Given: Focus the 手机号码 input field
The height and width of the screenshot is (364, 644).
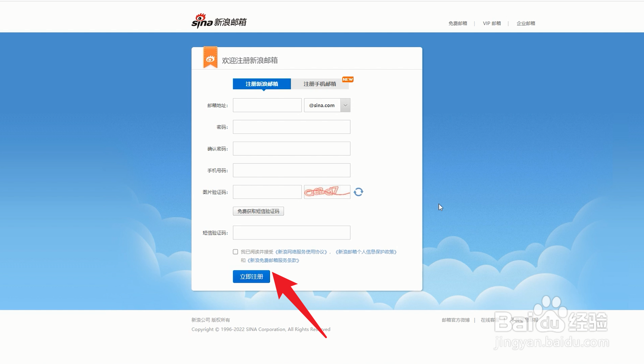Looking at the screenshot, I should pos(291,170).
